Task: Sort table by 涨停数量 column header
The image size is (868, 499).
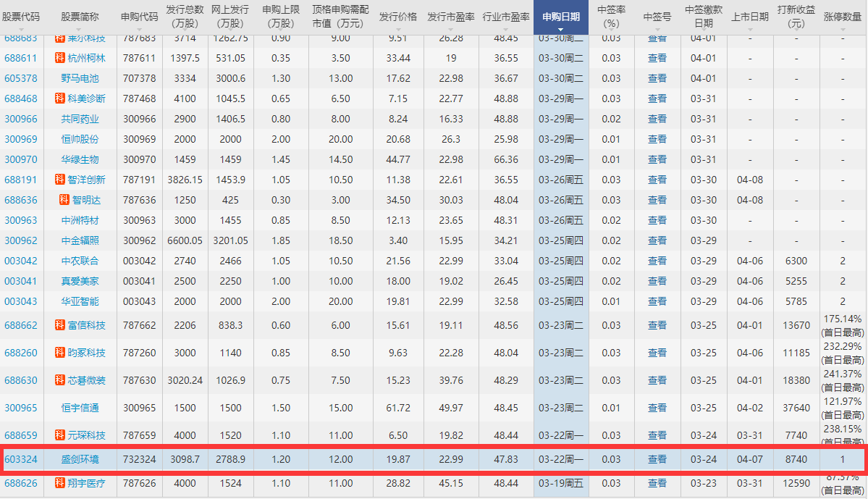Action: (x=843, y=17)
